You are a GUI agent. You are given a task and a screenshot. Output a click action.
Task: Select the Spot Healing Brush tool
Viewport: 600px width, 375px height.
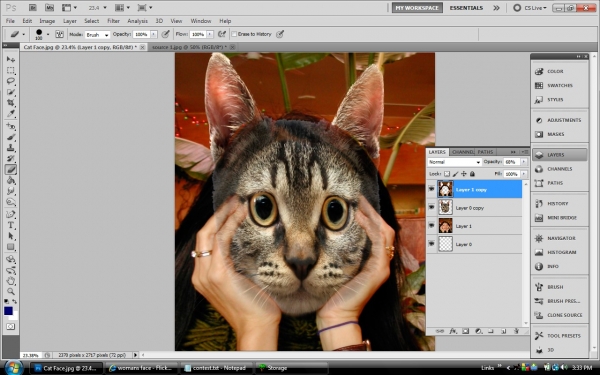click(10, 126)
